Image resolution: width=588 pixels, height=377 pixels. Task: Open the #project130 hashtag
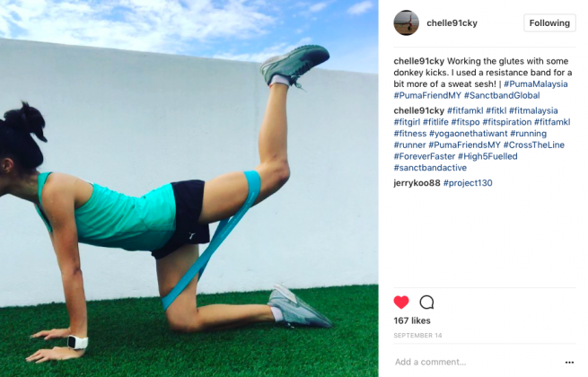[x=468, y=183]
